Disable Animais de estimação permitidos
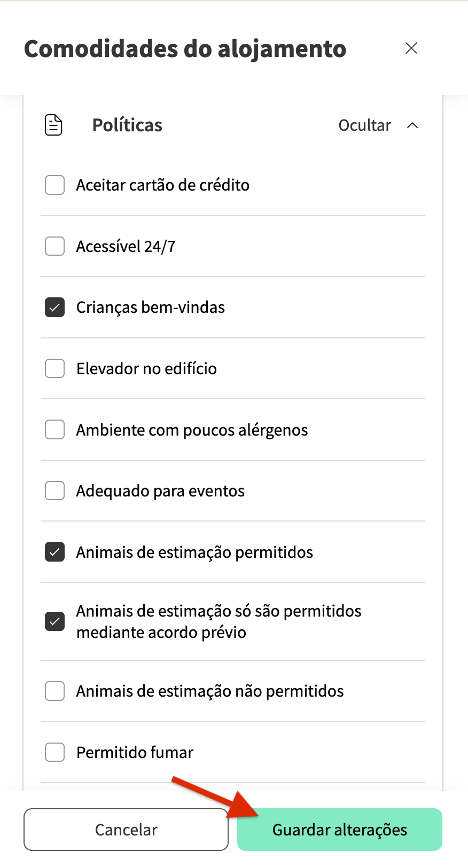The width and height of the screenshot is (468, 868). [55, 552]
